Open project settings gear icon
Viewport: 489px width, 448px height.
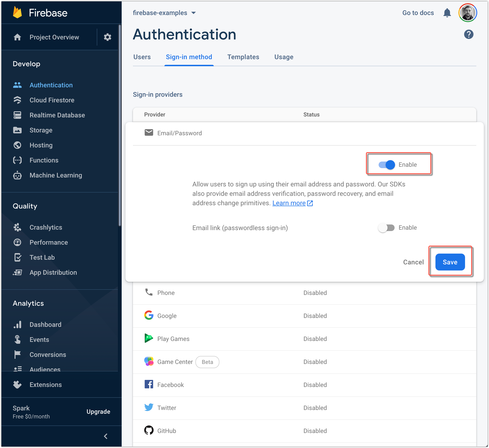tap(108, 37)
